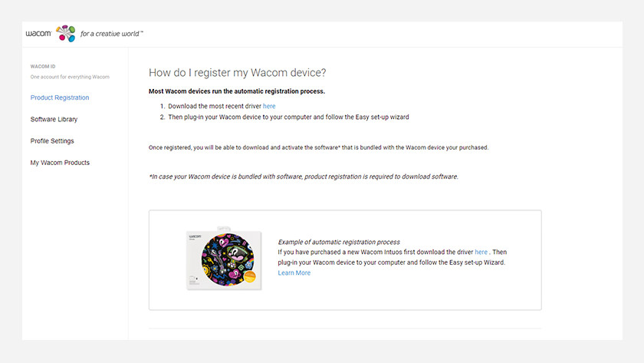Click the Wacom wordmark logo

tap(38, 34)
